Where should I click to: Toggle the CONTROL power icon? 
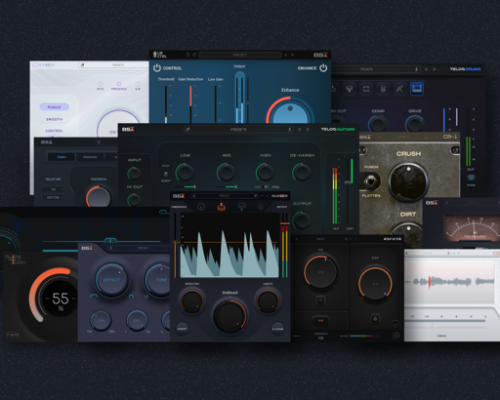[157, 68]
